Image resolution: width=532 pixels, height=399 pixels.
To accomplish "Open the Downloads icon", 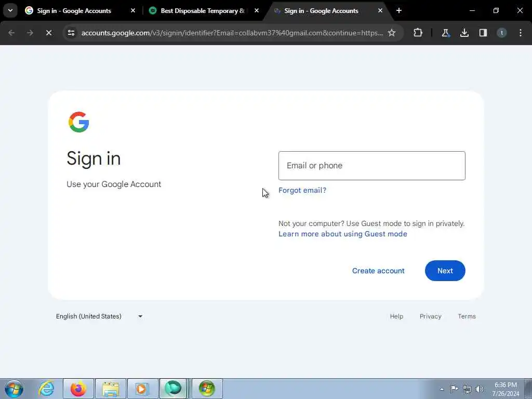I will tap(464, 33).
